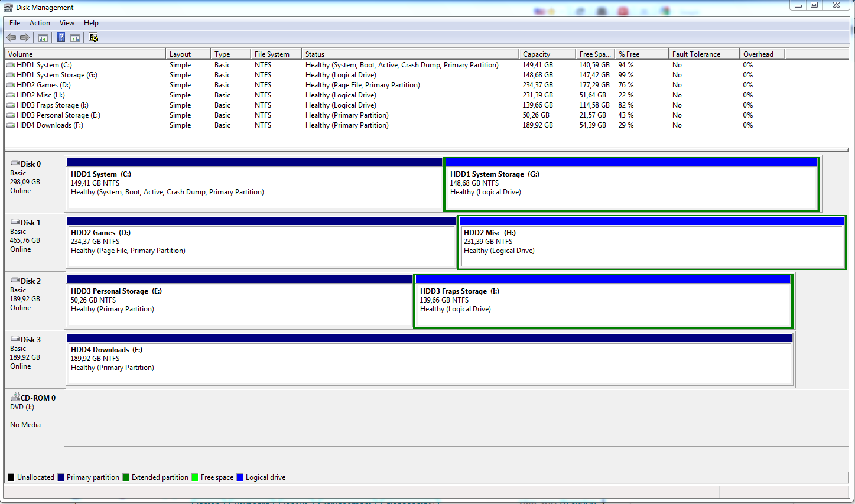
Task: Click the green Extended partition legend swatch
Action: pos(126,477)
